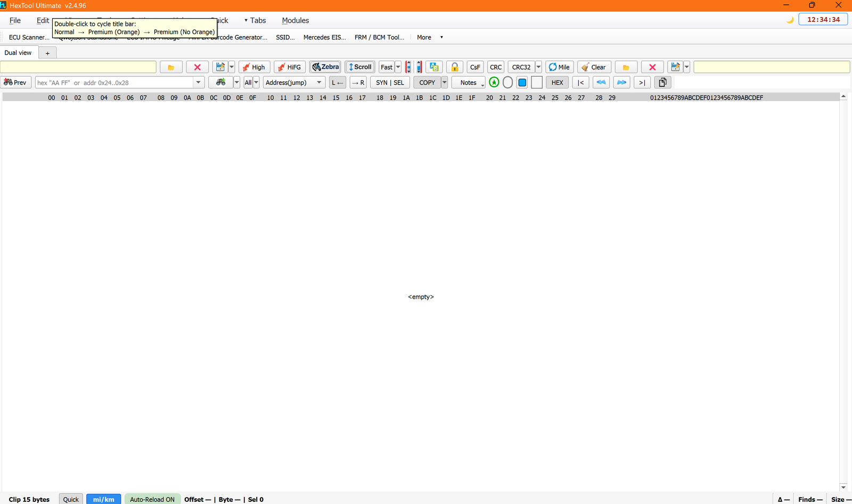Expand the right save options arrow
The width and height of the screenshot is (852, 504).
click(x=687, y=67)
